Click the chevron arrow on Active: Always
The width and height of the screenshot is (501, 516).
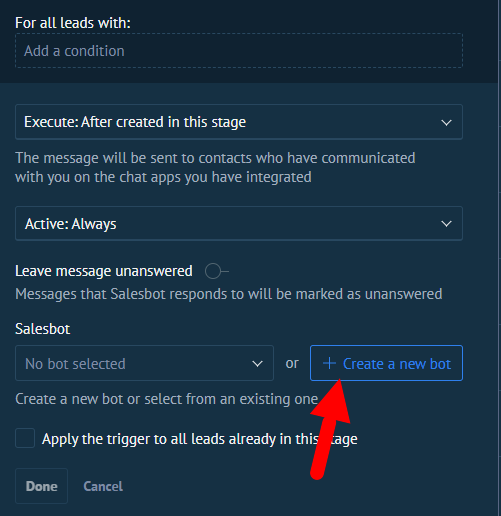(446, 224)
